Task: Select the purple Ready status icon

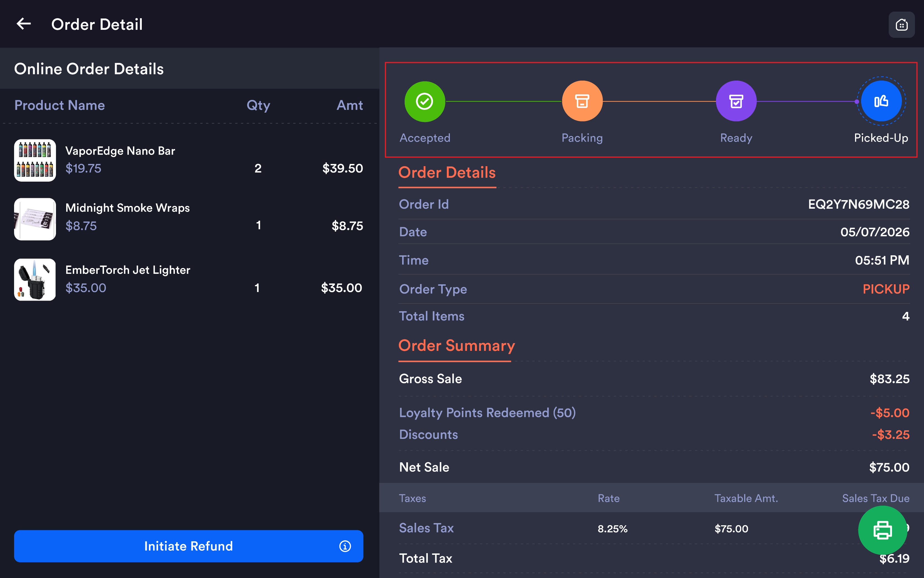Action: pyautogui.click(x=736, y=101)
